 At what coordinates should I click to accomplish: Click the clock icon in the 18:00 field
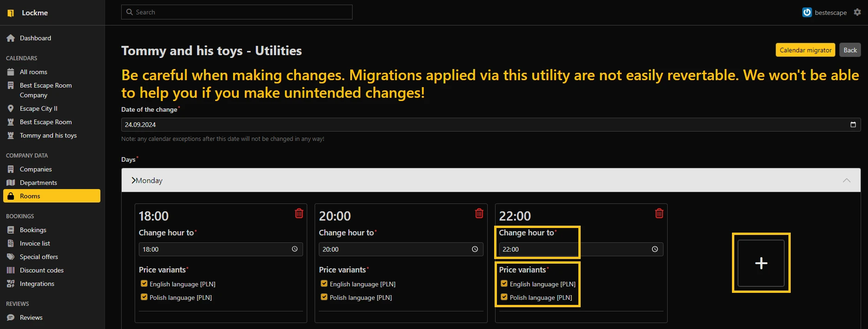pyautogui.click(x=295, y=249)
